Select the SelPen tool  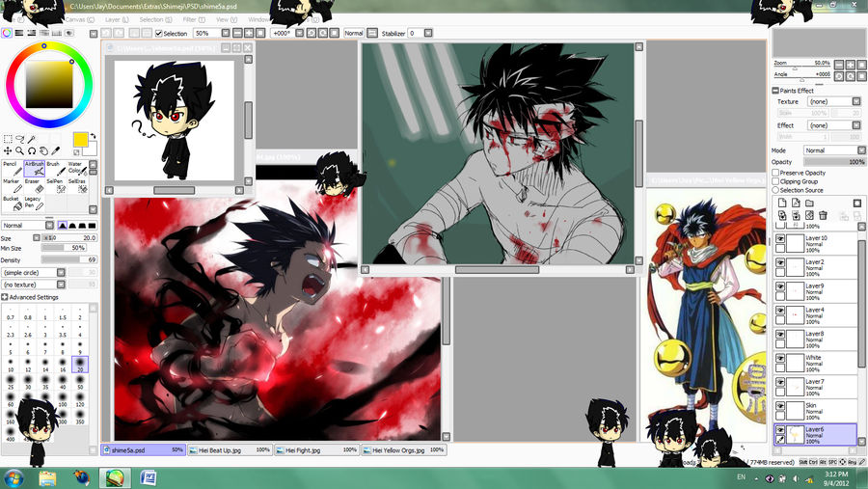(55, 185)
